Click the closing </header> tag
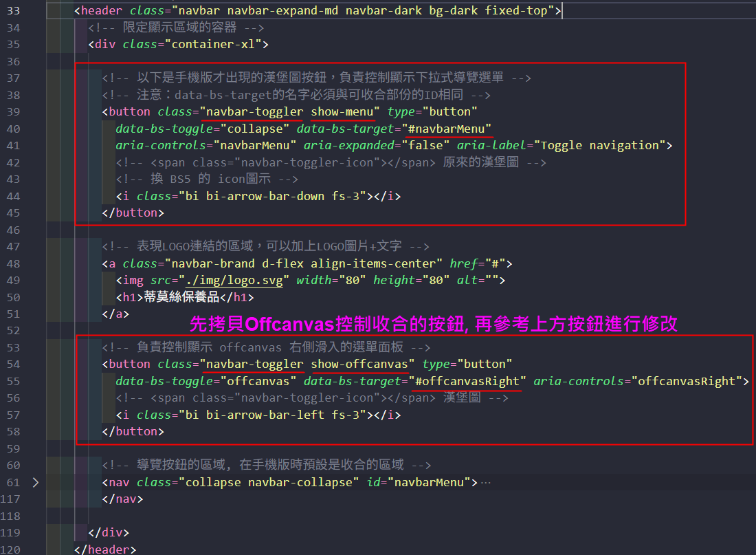The width and height of the screenshot is (756, 555). (x=105, y=549)
